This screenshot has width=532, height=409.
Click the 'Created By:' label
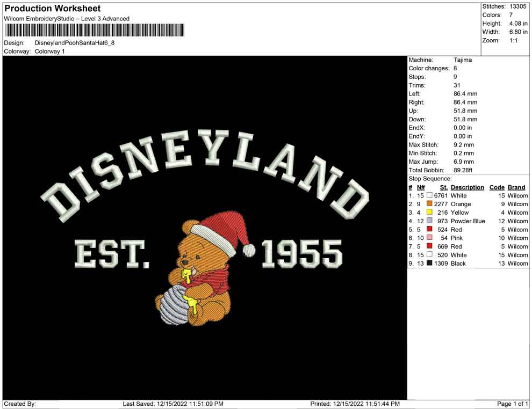(20, 404)
